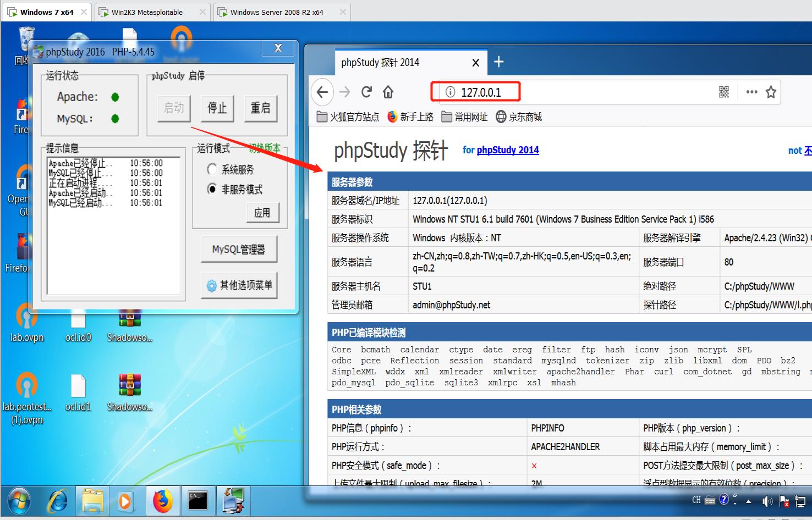Go to the Firefox home page
Image resolution: width=812 pixels, height=520 pixels.
[388, 92]
